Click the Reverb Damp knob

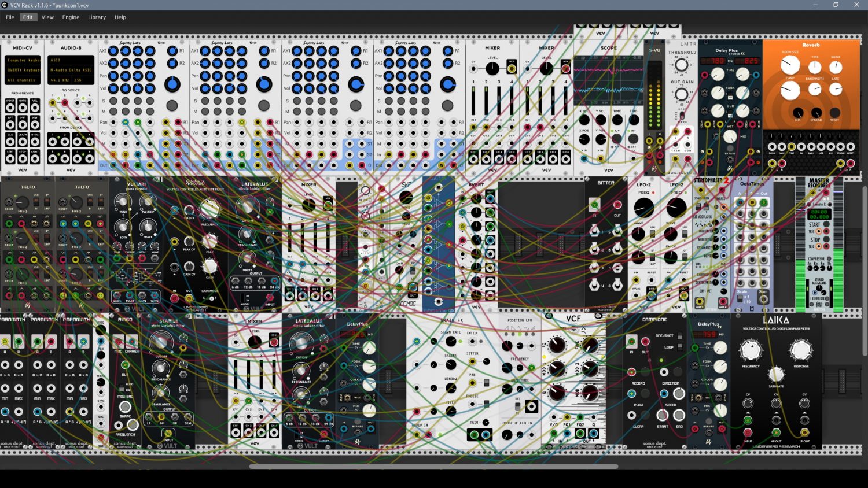[790, 90]
